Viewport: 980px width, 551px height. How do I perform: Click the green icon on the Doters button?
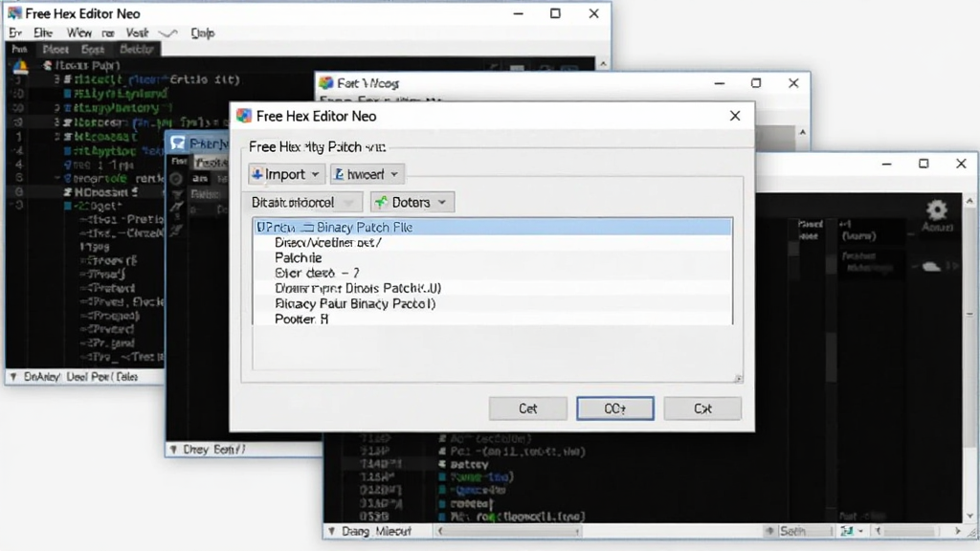381,202
